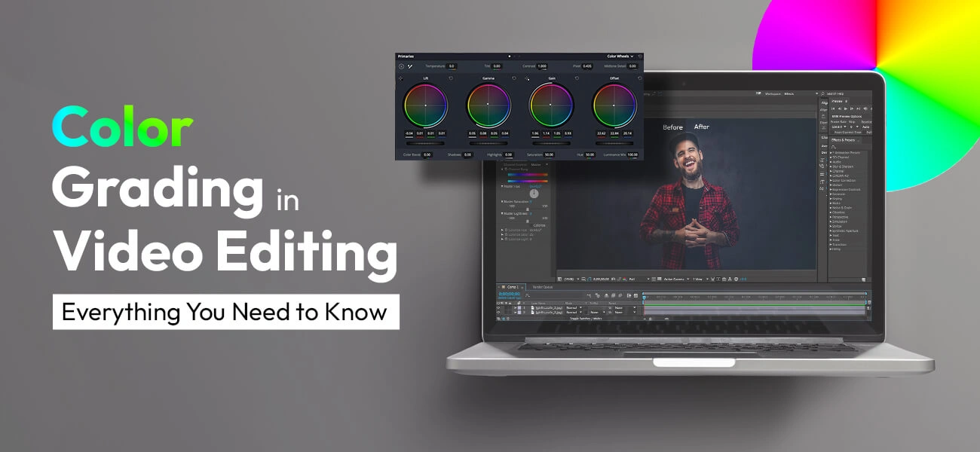Click the Saturation value field

[549, 154]
